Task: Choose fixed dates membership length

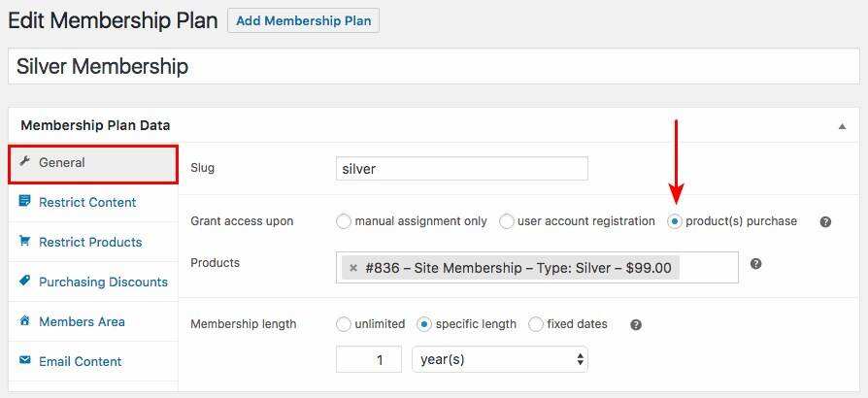Action: coord(536,324)
